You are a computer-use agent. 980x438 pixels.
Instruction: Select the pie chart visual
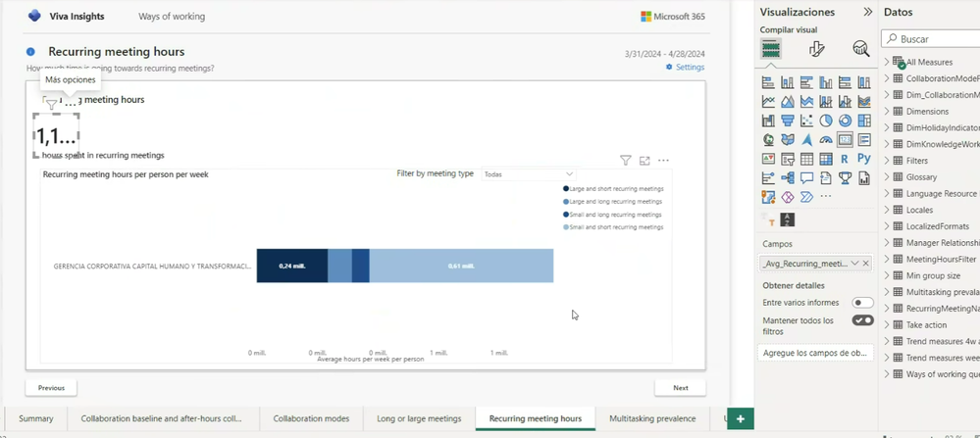click(826, 121)
